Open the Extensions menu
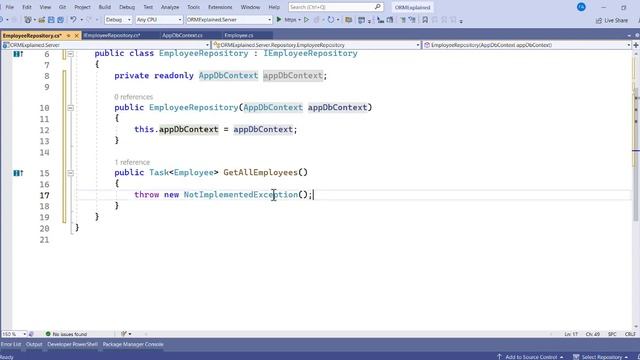640x360 pixels. tap(220, 7)
